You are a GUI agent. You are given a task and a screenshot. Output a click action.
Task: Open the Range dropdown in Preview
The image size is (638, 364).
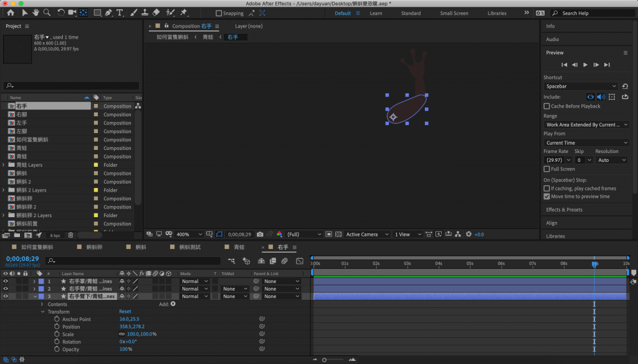[x=586, y=124]
